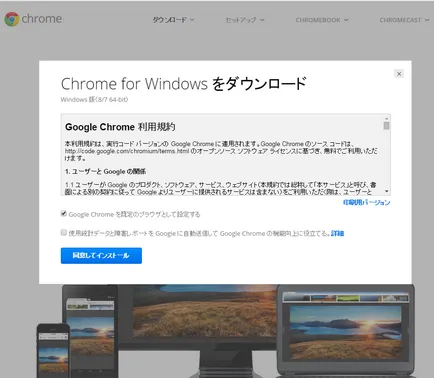Screen dimensions: 434x378
Task: Uncheck set Chrome as default browser checkbox
Action: click(64, 213)
